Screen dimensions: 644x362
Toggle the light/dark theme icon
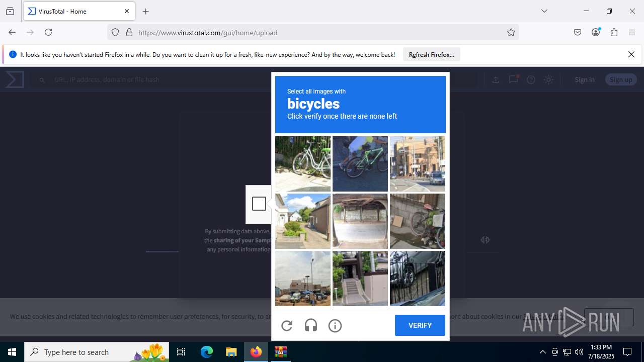tap(548, 79)
